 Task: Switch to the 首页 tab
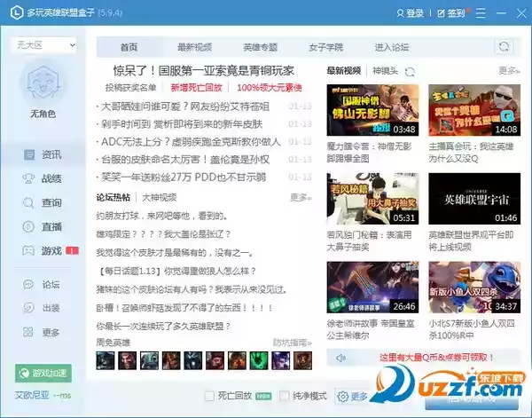[x=129, y=47]
